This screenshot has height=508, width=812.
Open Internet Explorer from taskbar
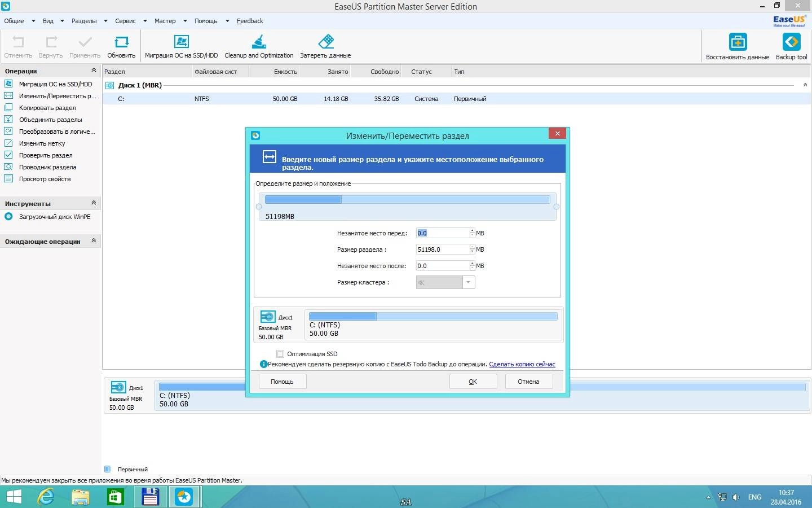[x=46, y=497]
